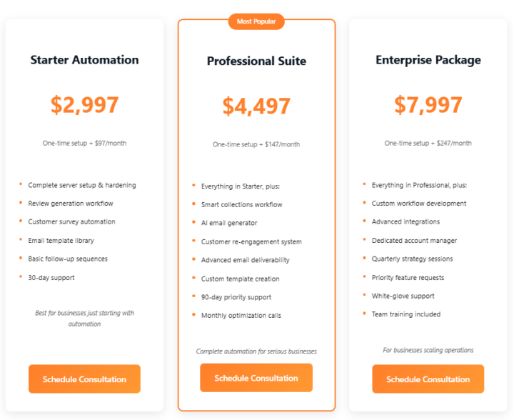Click the $2,997 price
514x420 pixels.
coord(84,105)
